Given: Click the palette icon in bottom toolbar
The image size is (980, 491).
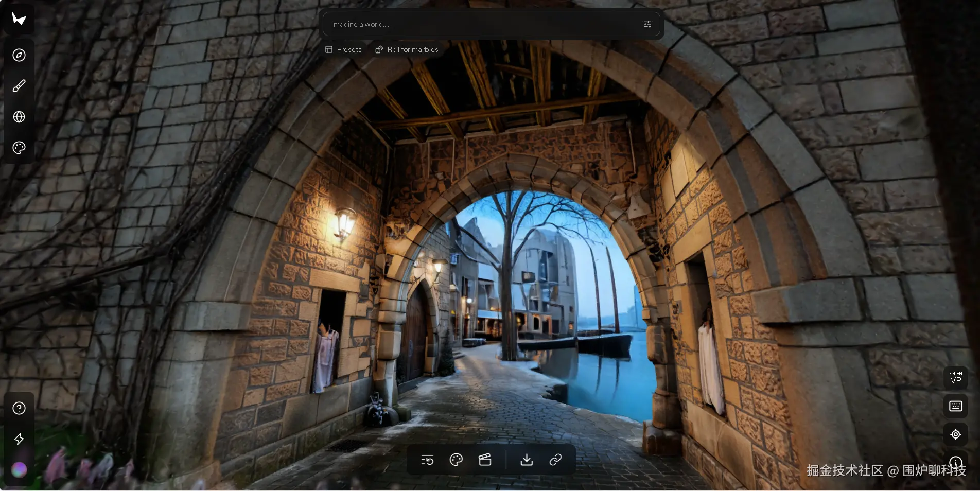Looking at the screenshot, I should (x=456, y=460).
